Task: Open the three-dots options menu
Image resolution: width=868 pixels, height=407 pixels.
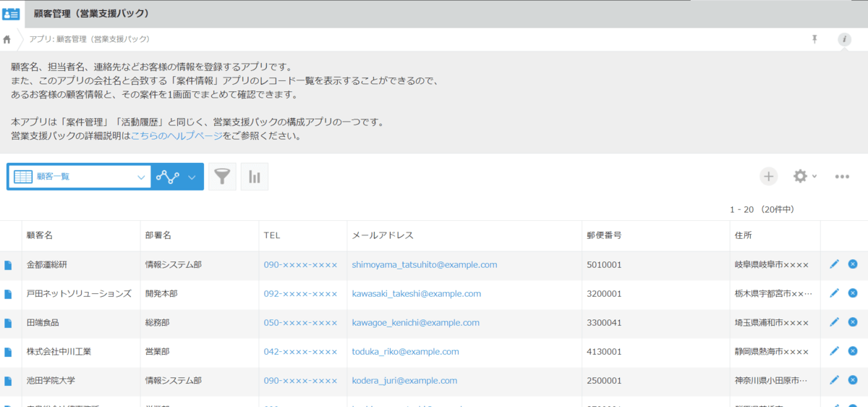Action: pos(842,176)
